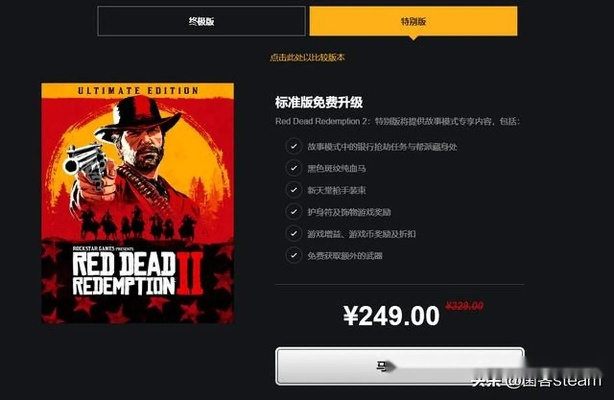Image resolution: width=614 pixels, height=400 pixels.
Task: Select the highlighted 特别版 edition tab
Action: pyautogui.click(x=413, y=21)
